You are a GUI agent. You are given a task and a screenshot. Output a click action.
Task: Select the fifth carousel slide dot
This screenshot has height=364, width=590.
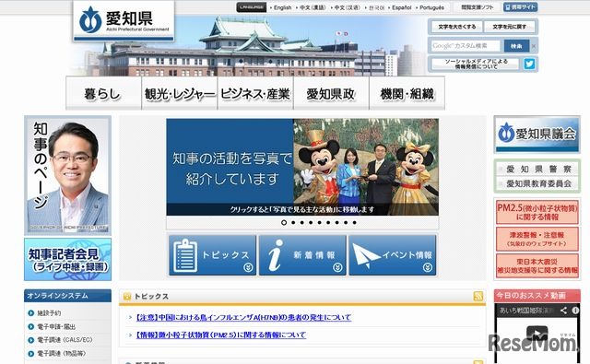tap(320, 223)
